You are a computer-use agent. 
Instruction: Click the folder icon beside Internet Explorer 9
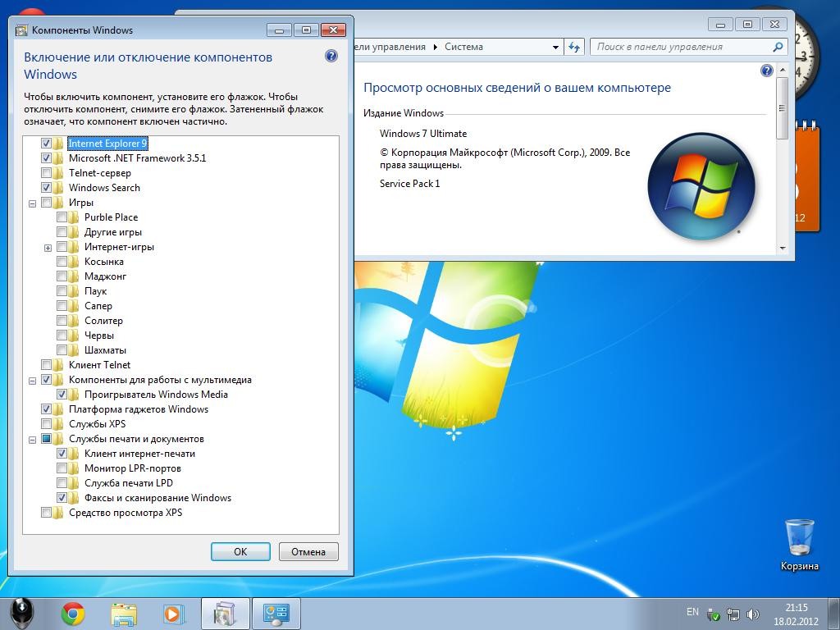click(x=58, y=143)
